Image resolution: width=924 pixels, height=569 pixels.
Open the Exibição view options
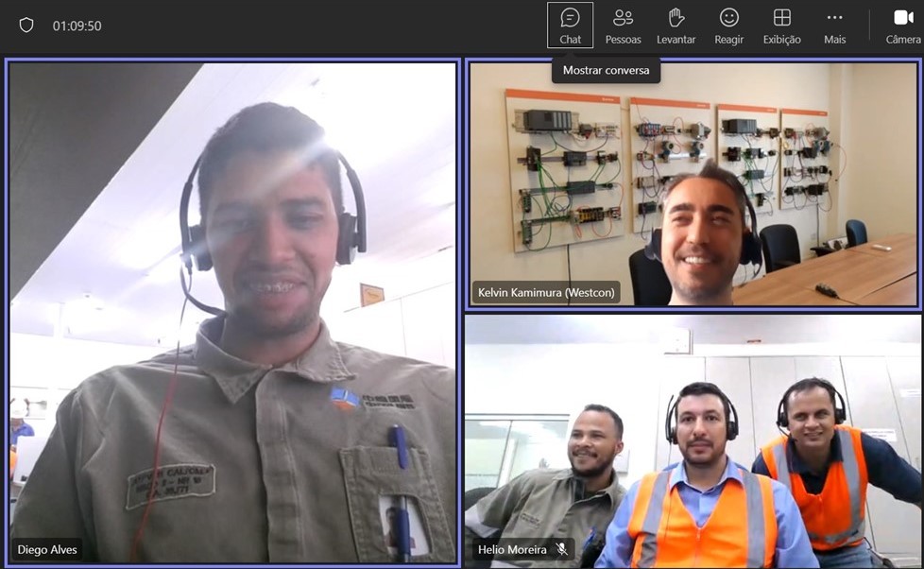[782, 26]
